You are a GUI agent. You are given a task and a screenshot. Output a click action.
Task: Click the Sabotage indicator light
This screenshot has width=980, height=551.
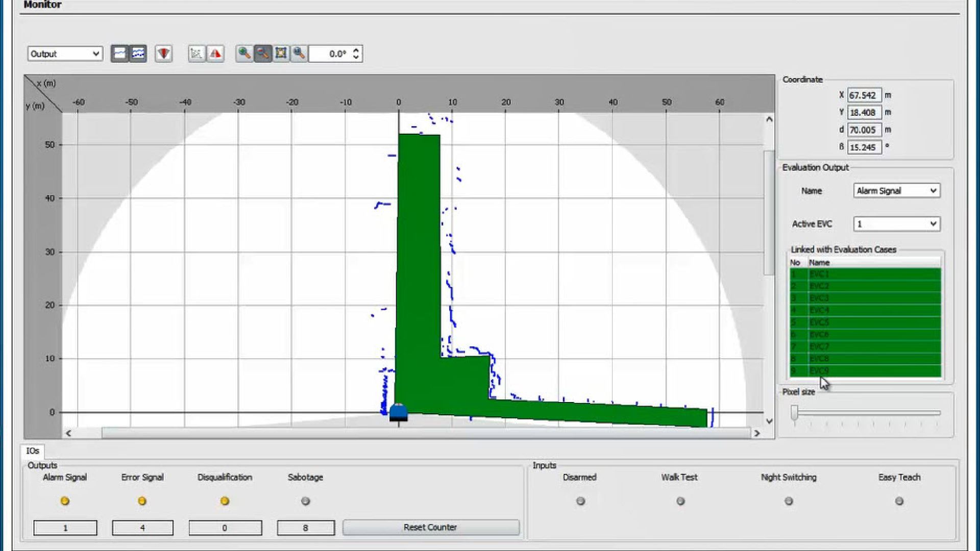pos(306,501)
